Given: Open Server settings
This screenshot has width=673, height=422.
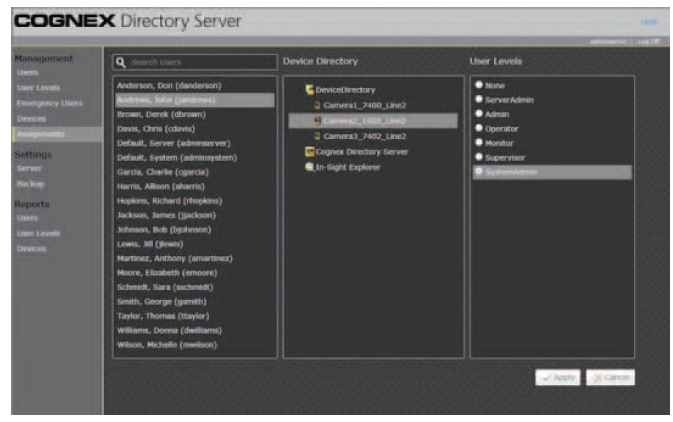Looking at the screenshot, I should 29,168.
